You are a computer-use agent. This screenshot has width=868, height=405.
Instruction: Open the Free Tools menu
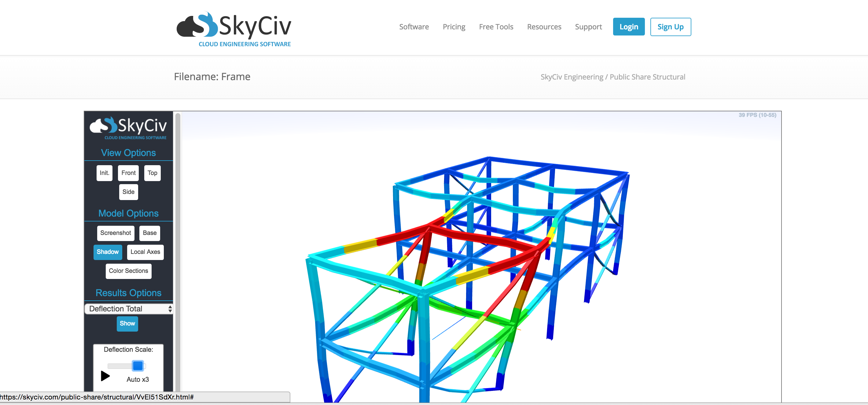pos(496,27)
